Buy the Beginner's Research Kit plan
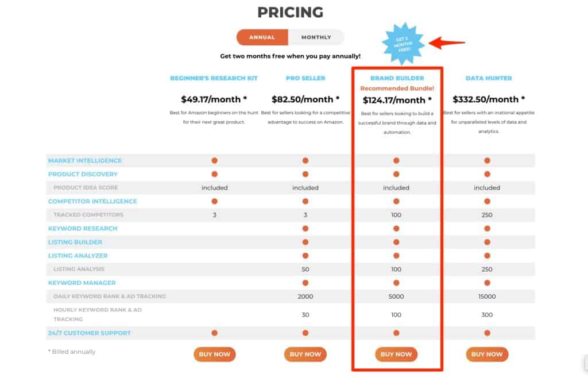Image resolution: width=588 pixels, height=378 pixels. (x=215, y=354)
